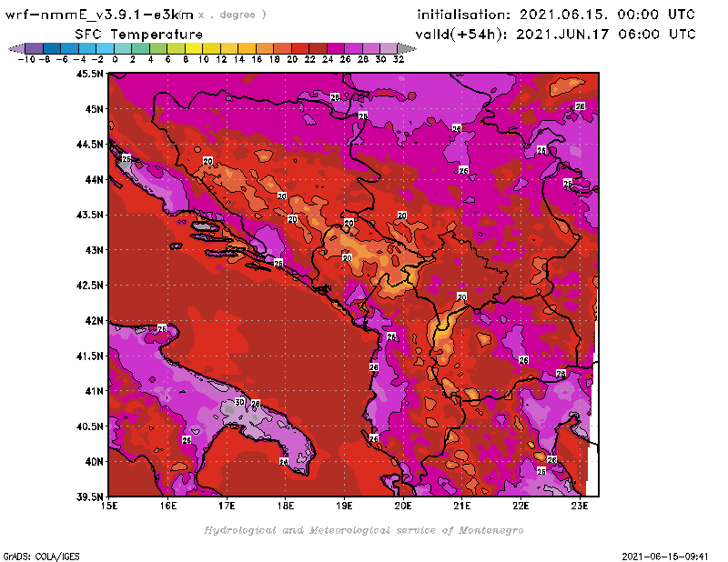Click the 'initialisation: 2021.06.15. 00:00 UTC' line
The width and height of the screenshot is (728, 562).
[x=556, y=15]
